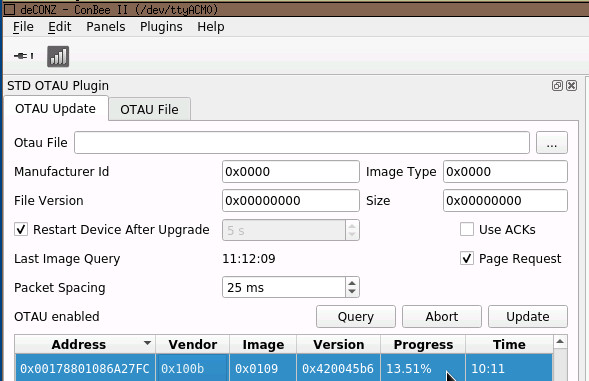The width and height of the screenshot is (589, 381).
Task: Start firmware upgrade with Update button
Action: click(x=528, y=316)
